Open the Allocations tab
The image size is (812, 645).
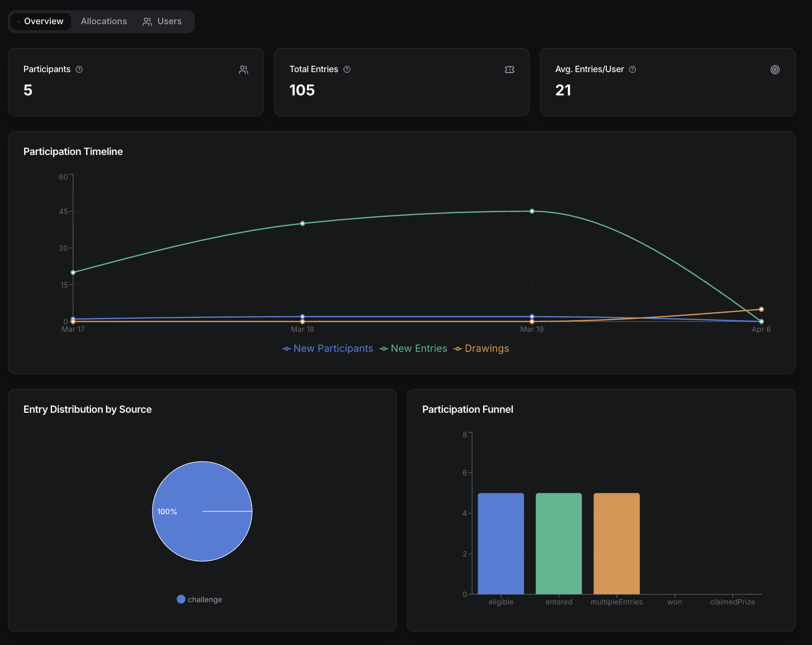pyautogui.click(x=104, y=21)
